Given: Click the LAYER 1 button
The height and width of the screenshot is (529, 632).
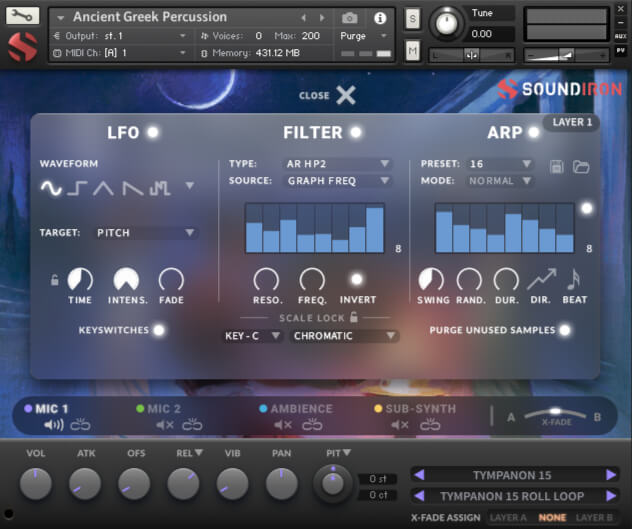Looking at the screenshot, I should [x=572, y=122].
